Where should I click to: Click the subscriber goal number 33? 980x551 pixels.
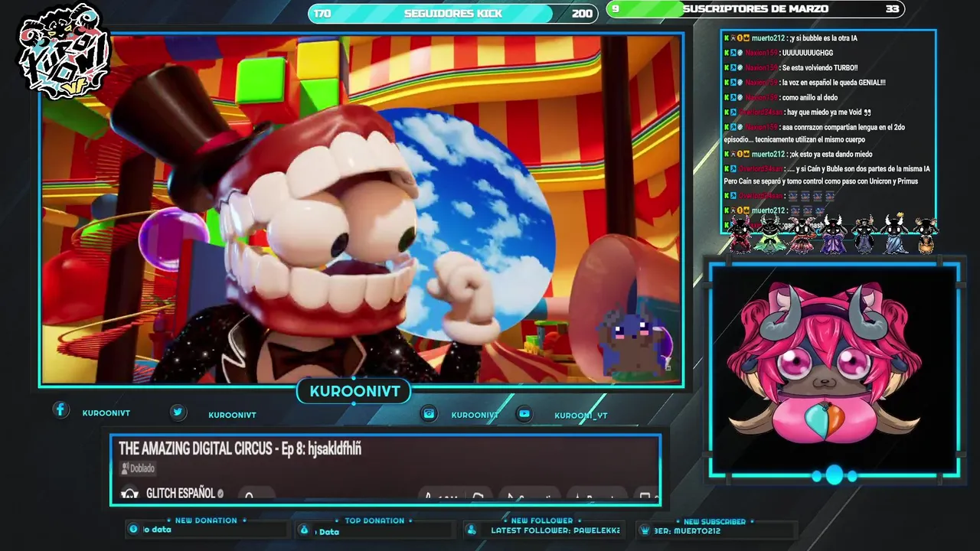coord(892,9)
